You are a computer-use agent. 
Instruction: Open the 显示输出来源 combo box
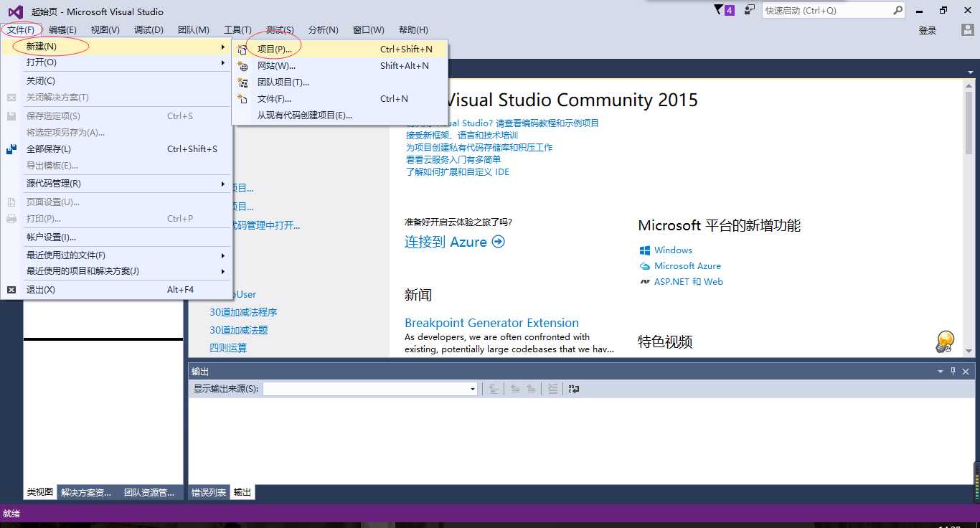(x=370, y=389)
